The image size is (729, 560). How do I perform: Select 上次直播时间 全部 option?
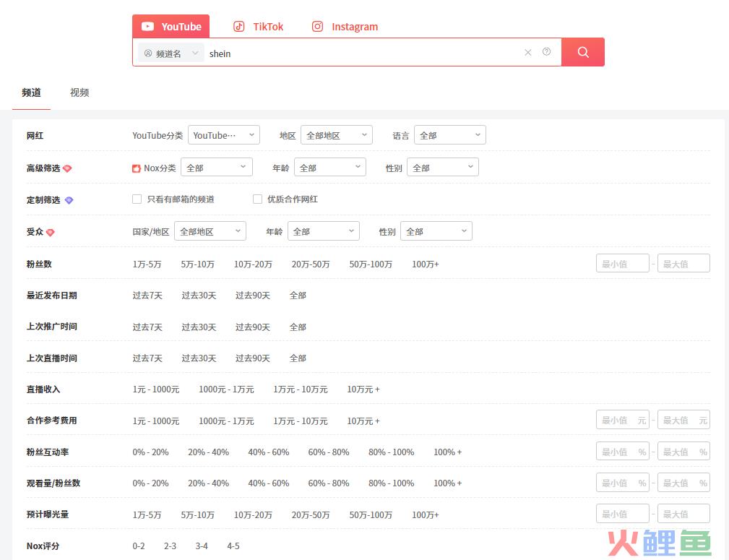coord(298,358)
